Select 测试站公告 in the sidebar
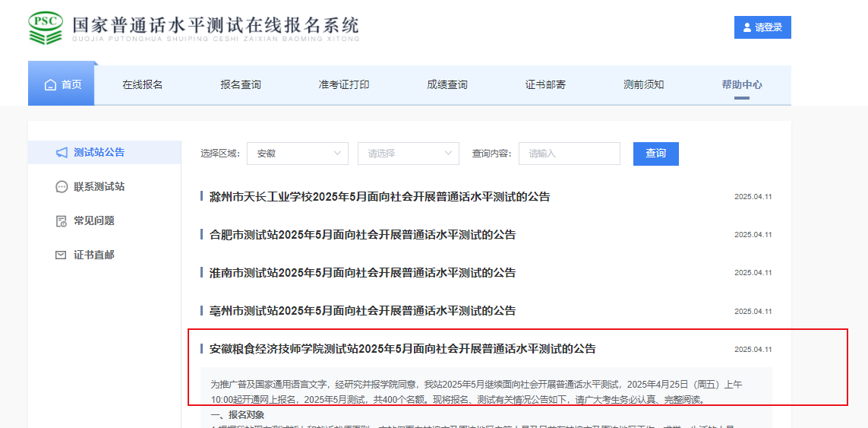 (x=105, y=153)
